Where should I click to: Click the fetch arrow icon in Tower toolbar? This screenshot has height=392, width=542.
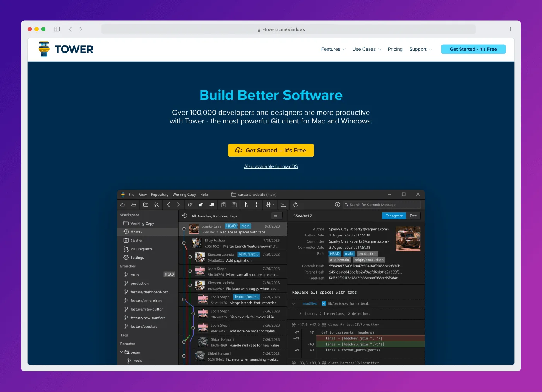click(190, 205)
